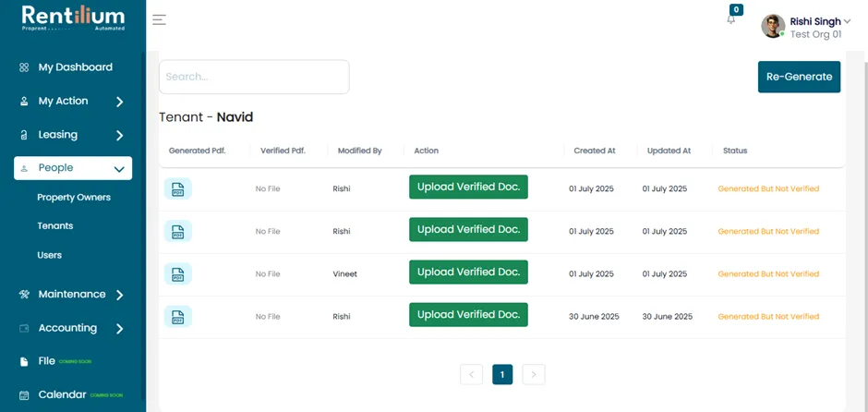Click 30 June 2025 Created At cell
The width and height of the screenshot is (868, 412).
click(x=594, y=317)
